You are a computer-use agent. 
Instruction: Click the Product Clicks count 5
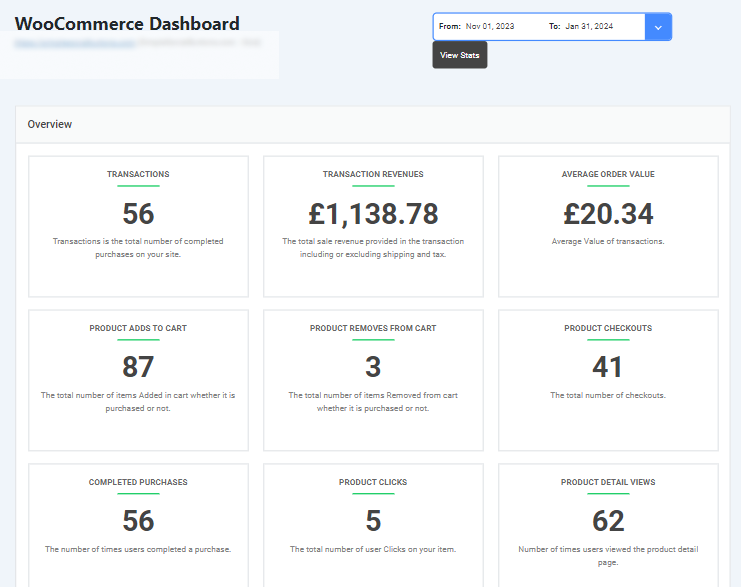(x=373, y=521)
